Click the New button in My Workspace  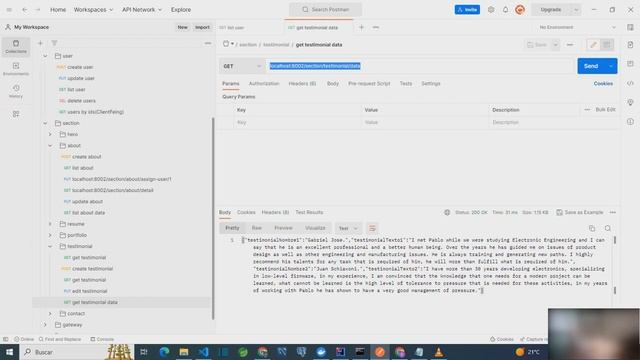tap(182, 27)
